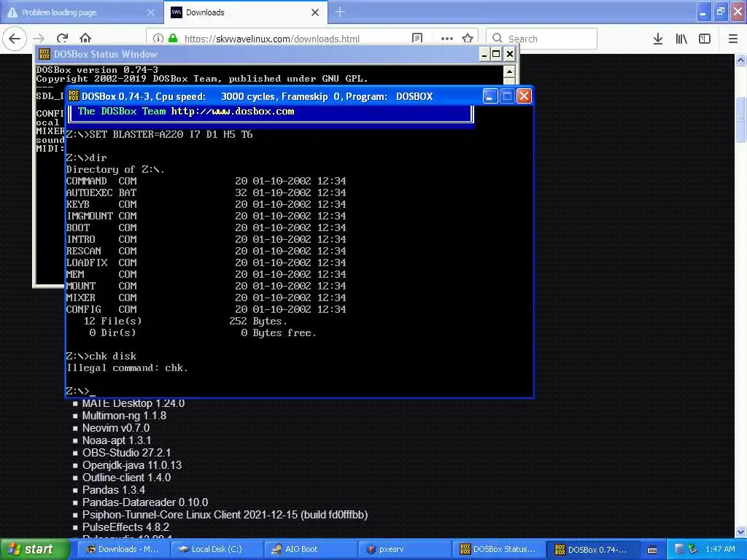Open the Downloads arrow panel in Firefox
This screenshot has width=747, height=560.
[x=658, y=39]
